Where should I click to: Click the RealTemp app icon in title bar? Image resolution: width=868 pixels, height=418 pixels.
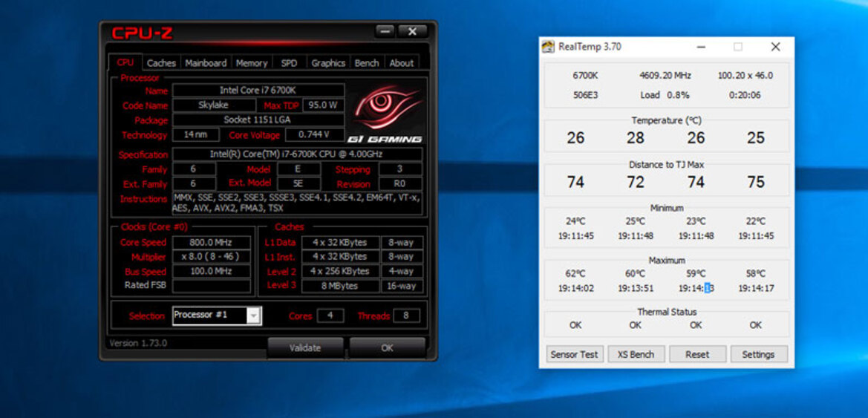548,47
